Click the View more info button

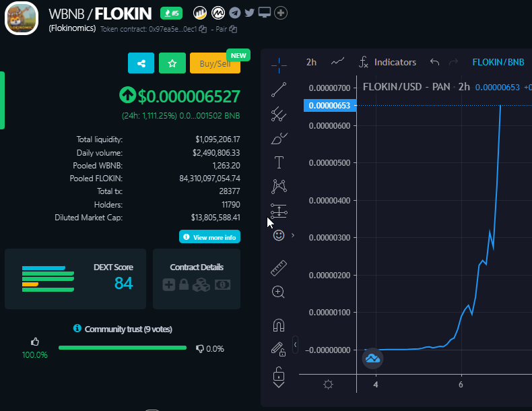209,237
